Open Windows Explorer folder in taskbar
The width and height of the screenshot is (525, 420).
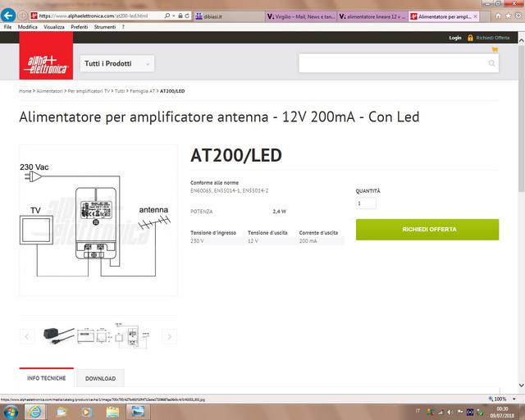[62, 412]
